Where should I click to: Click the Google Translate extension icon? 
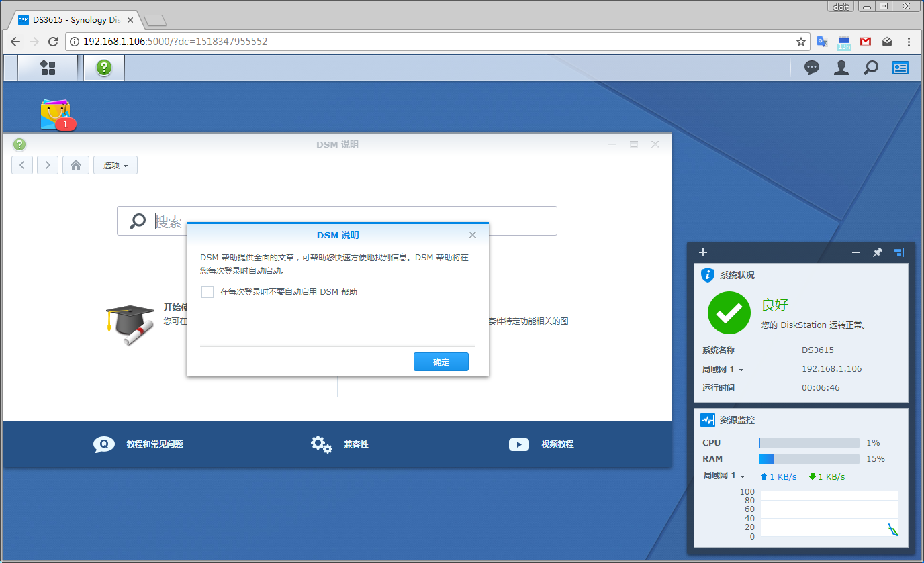pyautogui.click(x=822, y=42)
